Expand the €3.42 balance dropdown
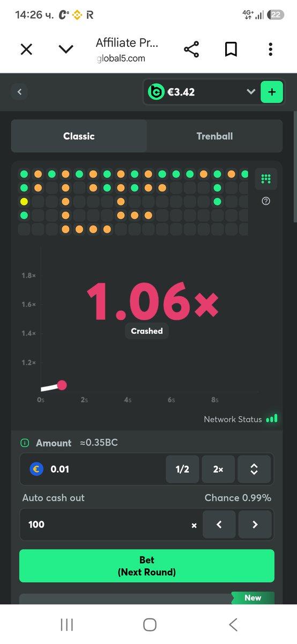The width and height of the screenshot is (297, 644). coord(250,92)
